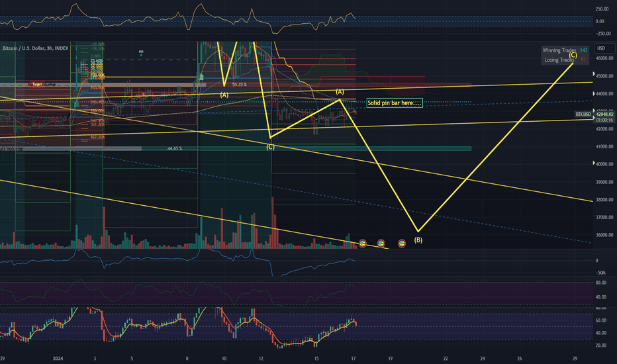This screenshot has width=617, height=364.
Task: Click the Winning Trades 143 stat
Action: [x=565, y=50]
